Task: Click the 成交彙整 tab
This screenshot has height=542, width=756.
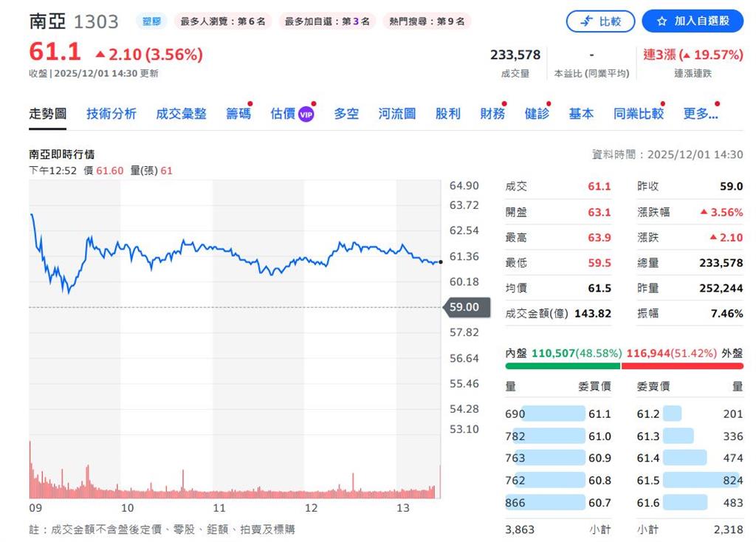Action: 181,114
